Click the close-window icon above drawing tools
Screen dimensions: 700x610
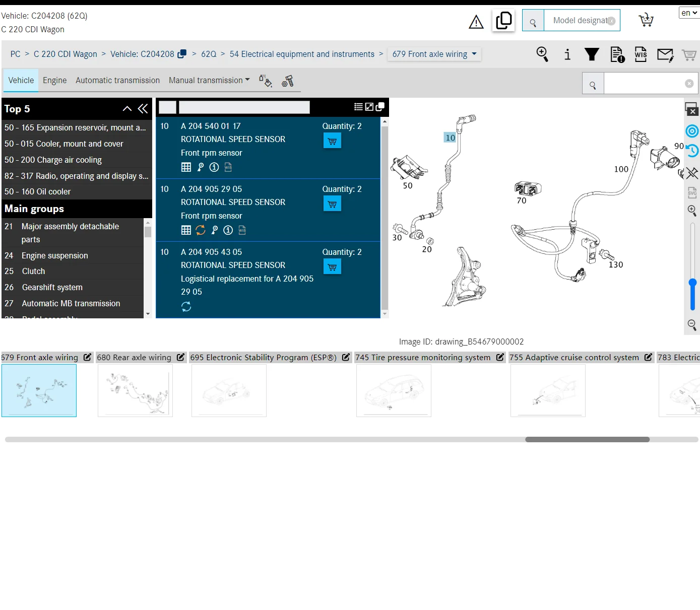(x=691, y=109)
